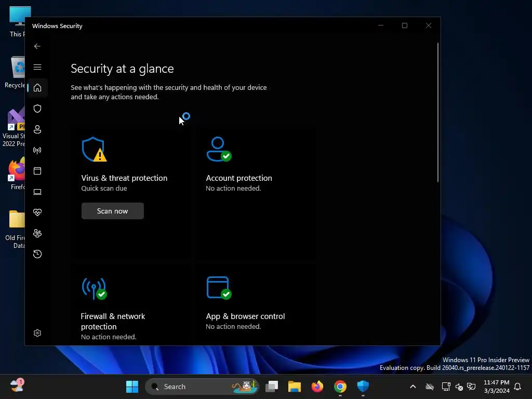This screenshot has height=399, width=532.
Task: Open Settings gear in Windows Security
Action: coord(37,333)
